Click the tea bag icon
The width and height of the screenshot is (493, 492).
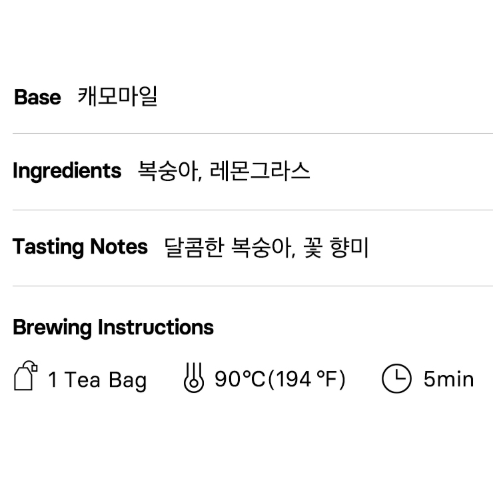coord(26,375)
